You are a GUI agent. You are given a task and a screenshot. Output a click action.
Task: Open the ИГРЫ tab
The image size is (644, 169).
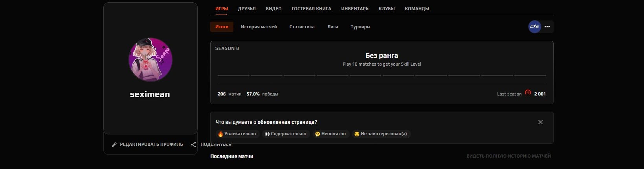222,9
